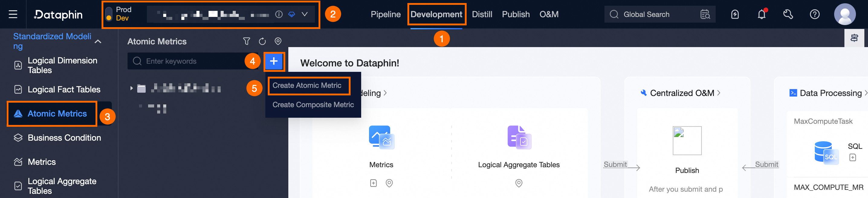Open the notifications bell
868x198 pixels.
coord(762,14)
